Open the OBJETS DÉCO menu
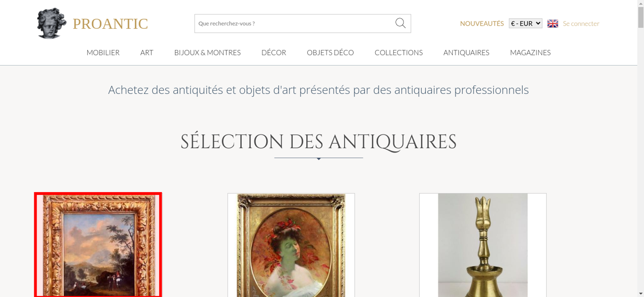Viewport: 644px width, 297px height. coord(330,52)
